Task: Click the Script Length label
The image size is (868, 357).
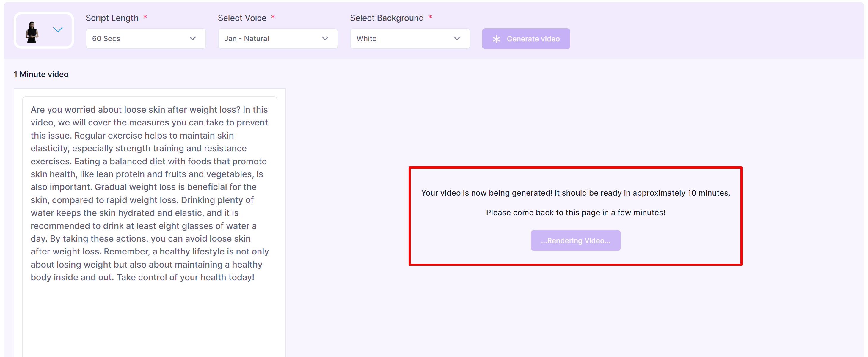Action: tap(112, 18)
